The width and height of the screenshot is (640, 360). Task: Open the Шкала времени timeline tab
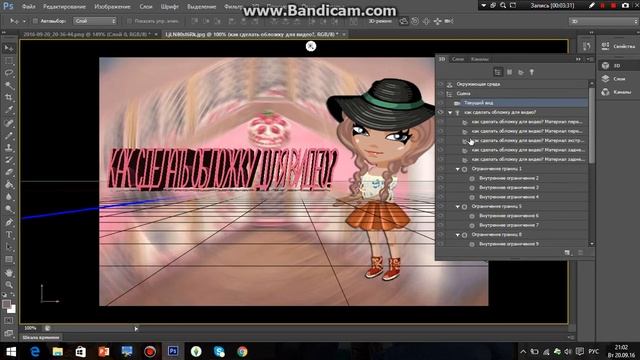pyautogui.click(x=41, y=338)
